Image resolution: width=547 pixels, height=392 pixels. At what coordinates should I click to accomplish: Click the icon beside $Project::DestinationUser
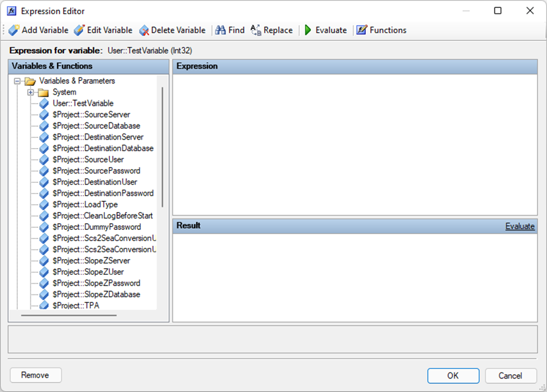(44, 182)
